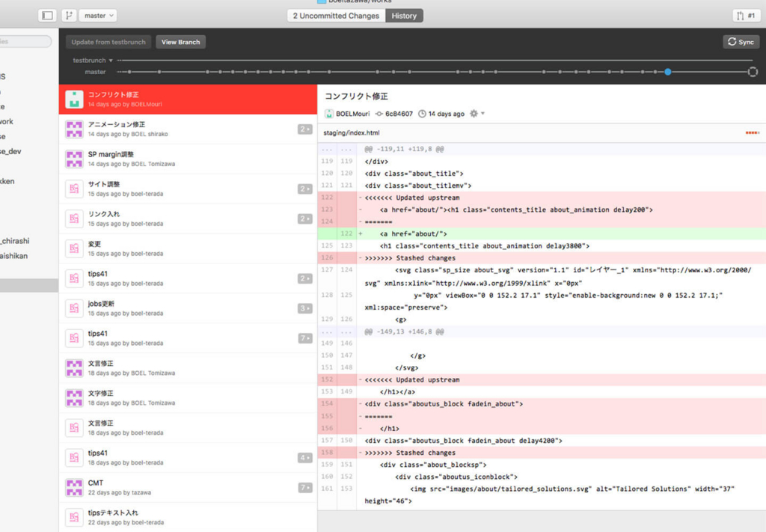
Task: Click the create branch icon
Action: [69, 16]
